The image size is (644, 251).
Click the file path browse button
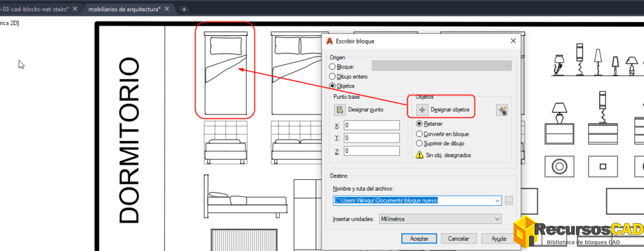click(509, 201)
